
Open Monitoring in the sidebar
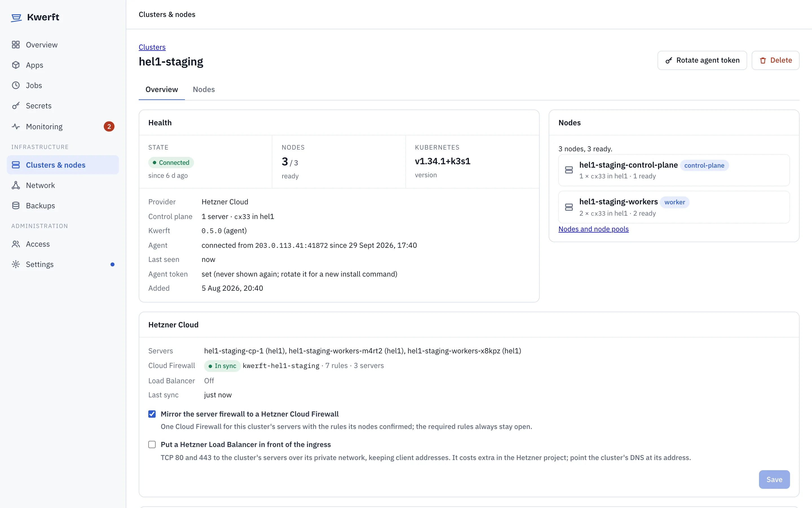63,127
